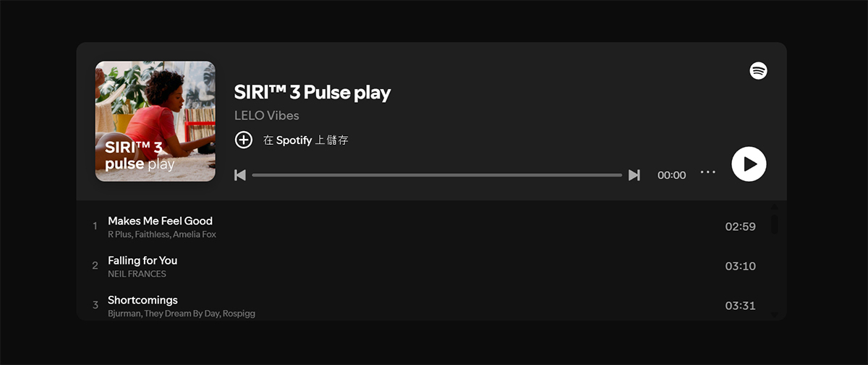The image size is (868, 365).
Task: Open the SIRI™ 3 Pulse play title link
Action: 312,93
